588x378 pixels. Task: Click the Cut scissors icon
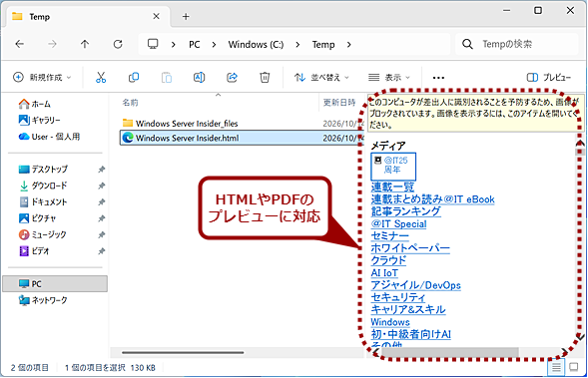click(101, 78)
